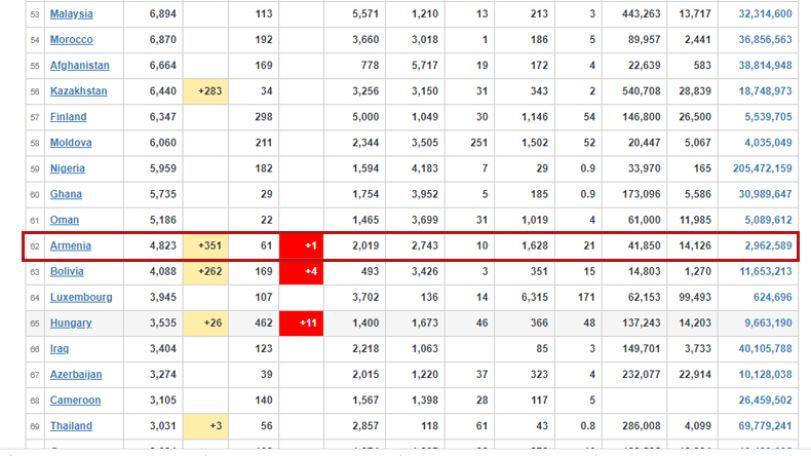This screenshot has width=811, height=456.
Task: Click the Bolivia country link
Action: point(67,272)
